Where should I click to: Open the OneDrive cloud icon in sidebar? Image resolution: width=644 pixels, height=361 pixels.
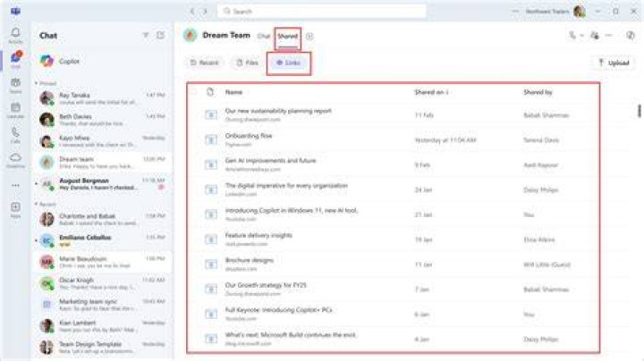[15, 160]
